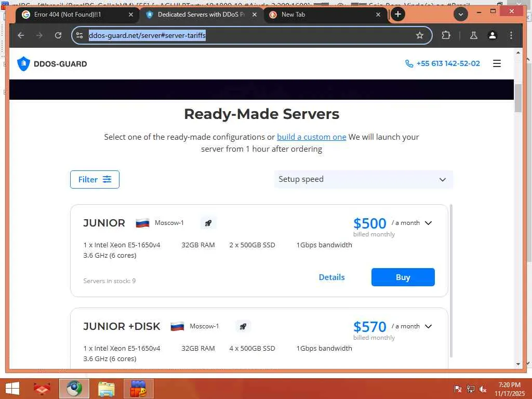
Task: Switch to Dedicated Servers with DDoS tab
Action: tap(202, 15)
